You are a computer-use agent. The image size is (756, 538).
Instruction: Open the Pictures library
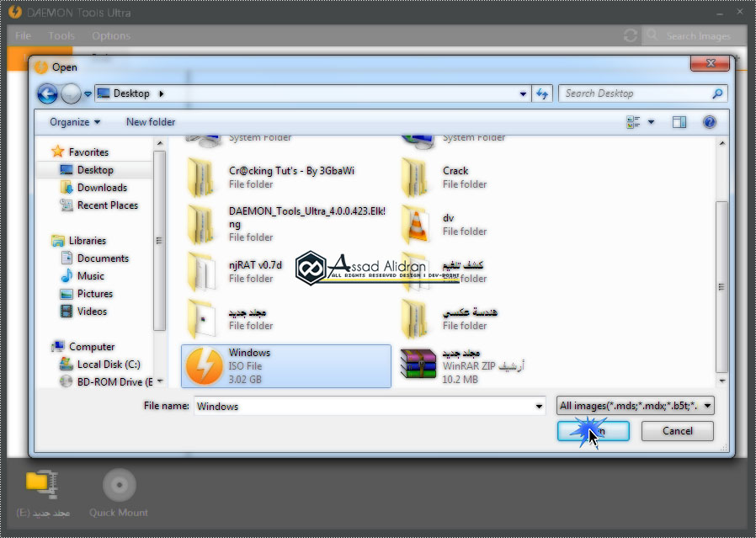pos(94,294)
